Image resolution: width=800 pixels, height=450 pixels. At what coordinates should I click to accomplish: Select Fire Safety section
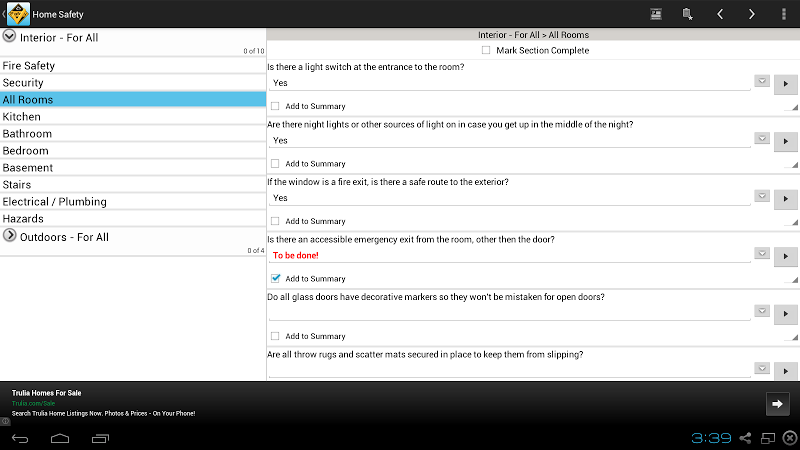point(133,65)
